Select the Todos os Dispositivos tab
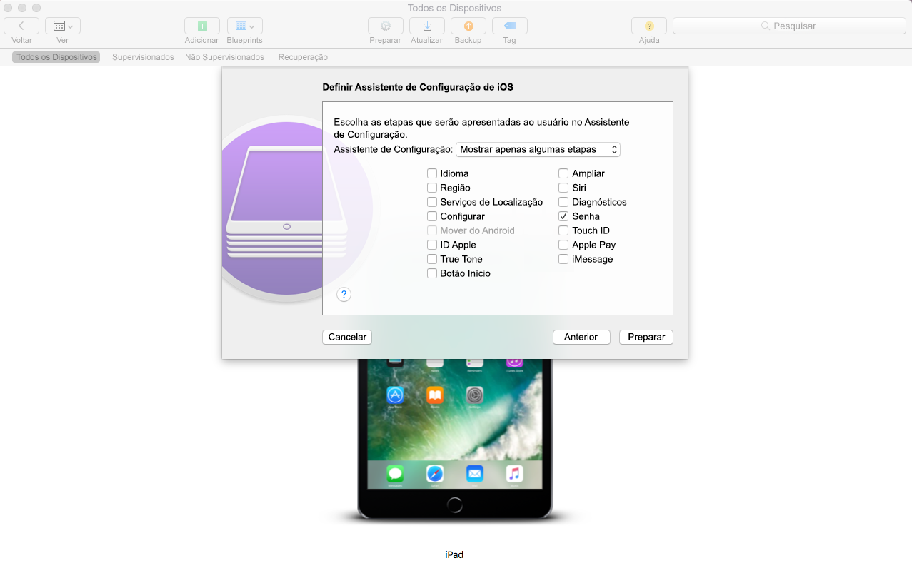Viewport: 912px width, 588px height. [56, 57]
